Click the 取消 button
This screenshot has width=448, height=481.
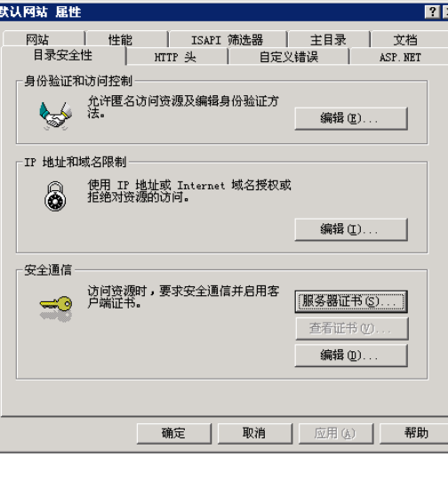pyautogui.click(x=255, y=434)
